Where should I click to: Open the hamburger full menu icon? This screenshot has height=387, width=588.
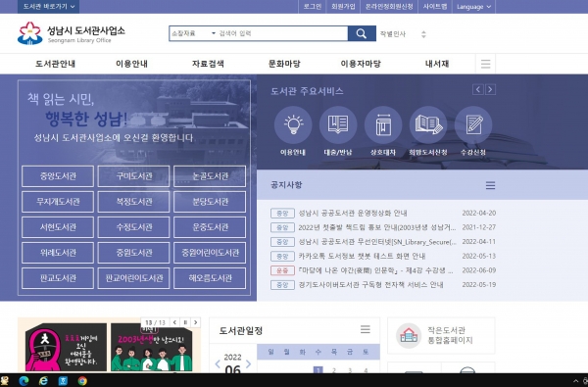pyautogui.click(x=486, y=64)
